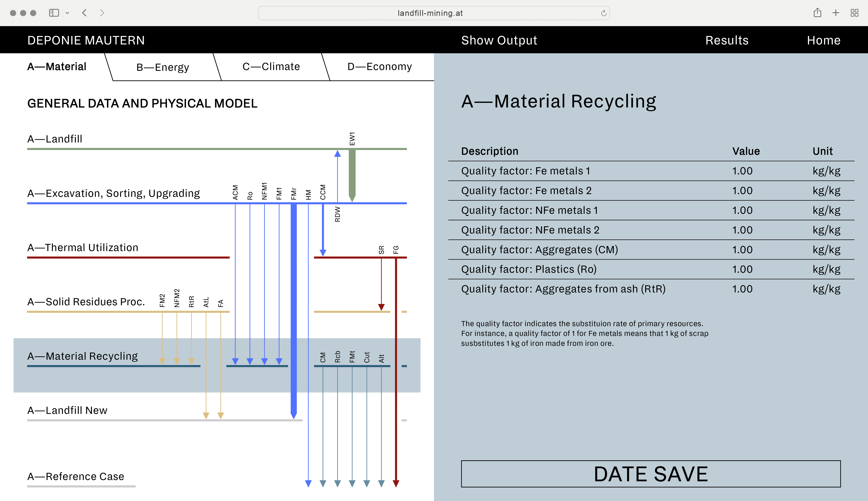
Task: Click the FMr flow label
Action: tap(294, 193)
